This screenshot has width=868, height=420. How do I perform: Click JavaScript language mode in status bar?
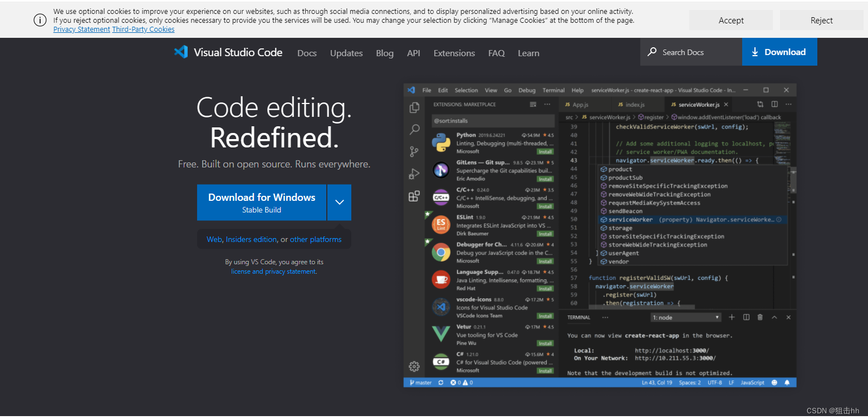[x=753, y=383]
